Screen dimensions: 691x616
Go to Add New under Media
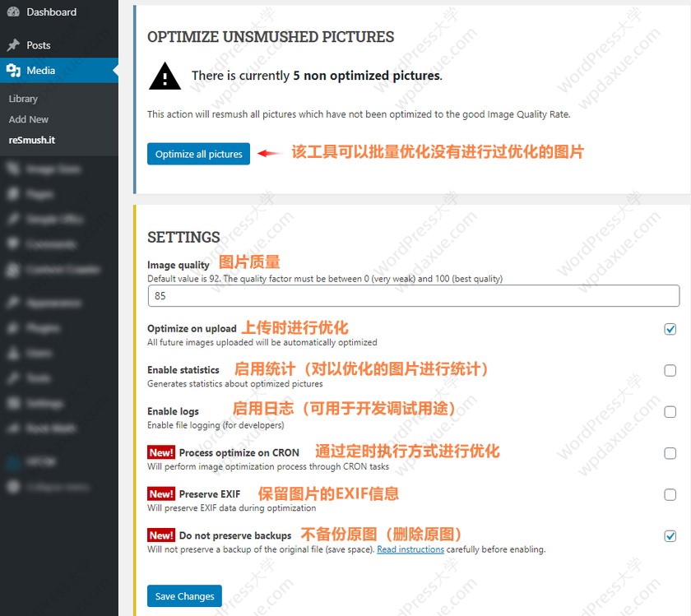tap(29, 119)
